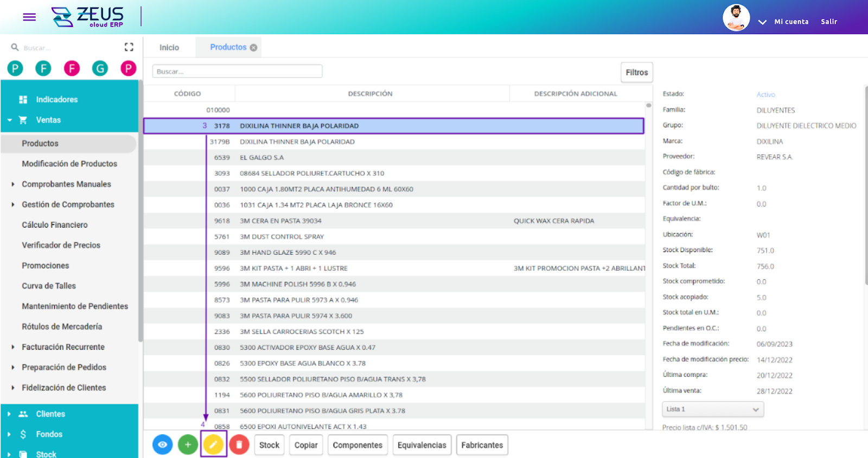The image size is (868, 458).
Task: Select row 3178 DIXILINA THINNER BAJA POLARIDAD
Action: click(x=394, y=126)
